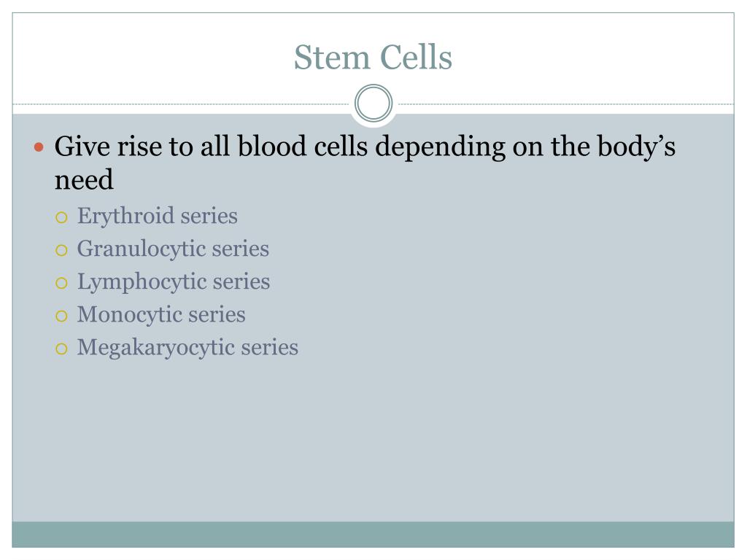Screen dimensions: 747x560
Task: Click the empty gray area below the list
Action: 373,438
